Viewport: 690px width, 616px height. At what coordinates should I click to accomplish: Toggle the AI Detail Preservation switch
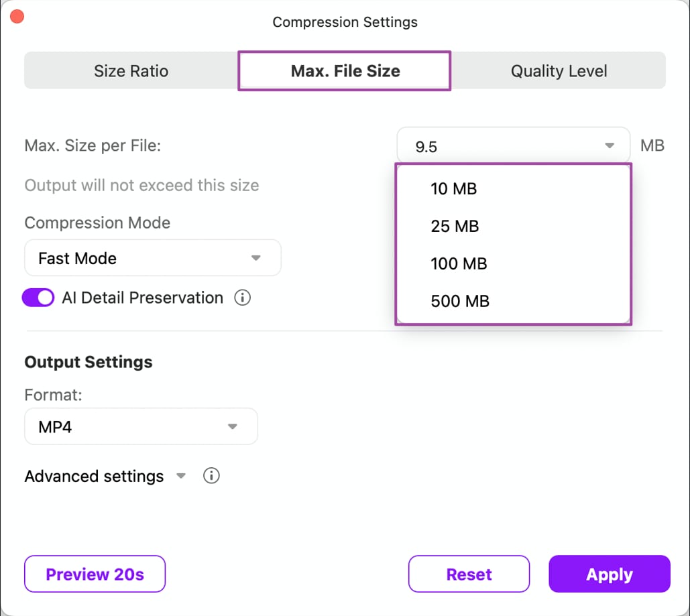pyautogui.click(x=38, y=298)
